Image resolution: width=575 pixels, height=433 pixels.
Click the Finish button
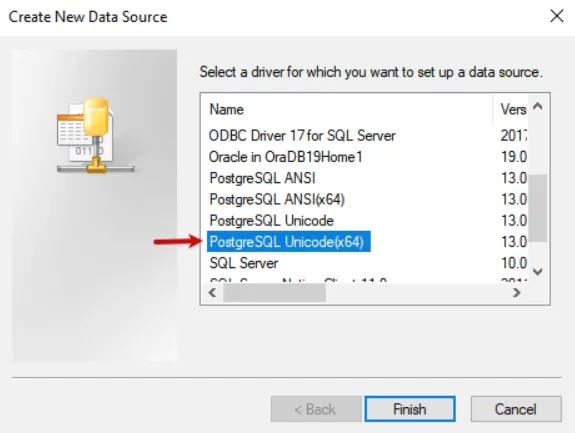click(x=410, y=409)
